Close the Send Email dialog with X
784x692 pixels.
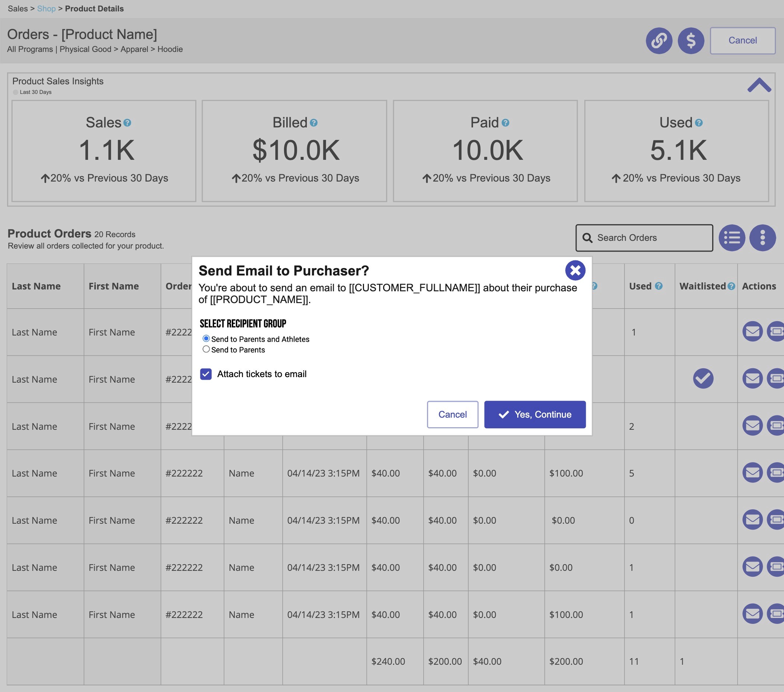click(x=575, y=270)
